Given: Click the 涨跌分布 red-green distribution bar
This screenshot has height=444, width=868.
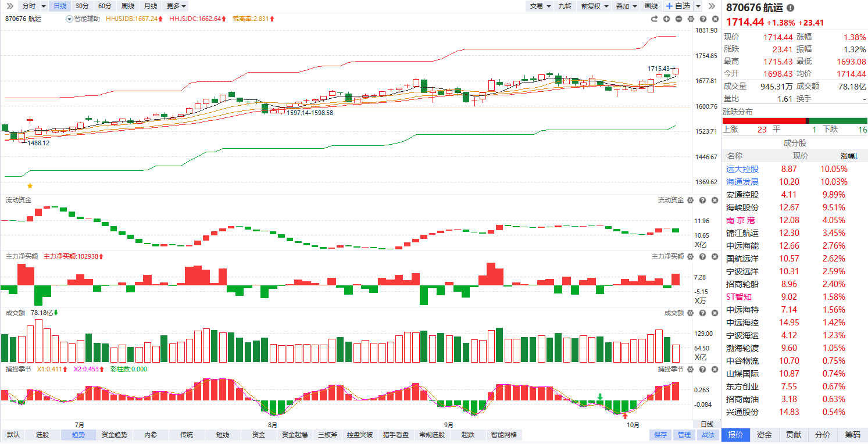Looking at the screenshot, I should coord(794,120).
